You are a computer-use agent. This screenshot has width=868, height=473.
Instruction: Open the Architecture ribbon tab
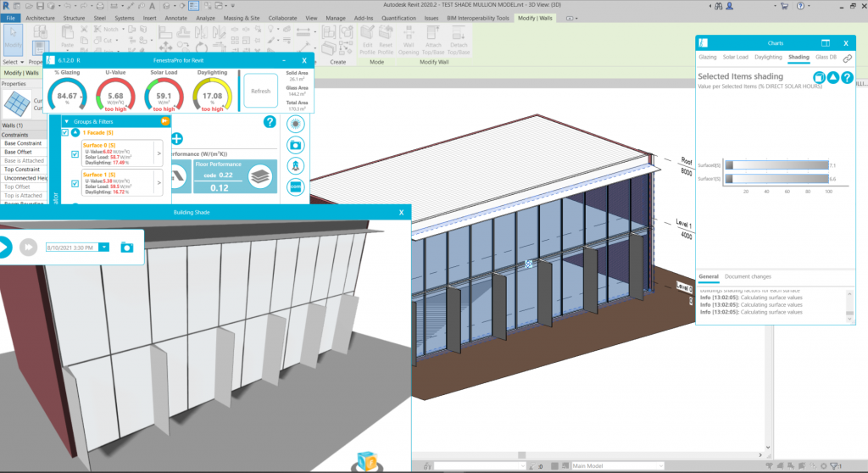40,19
